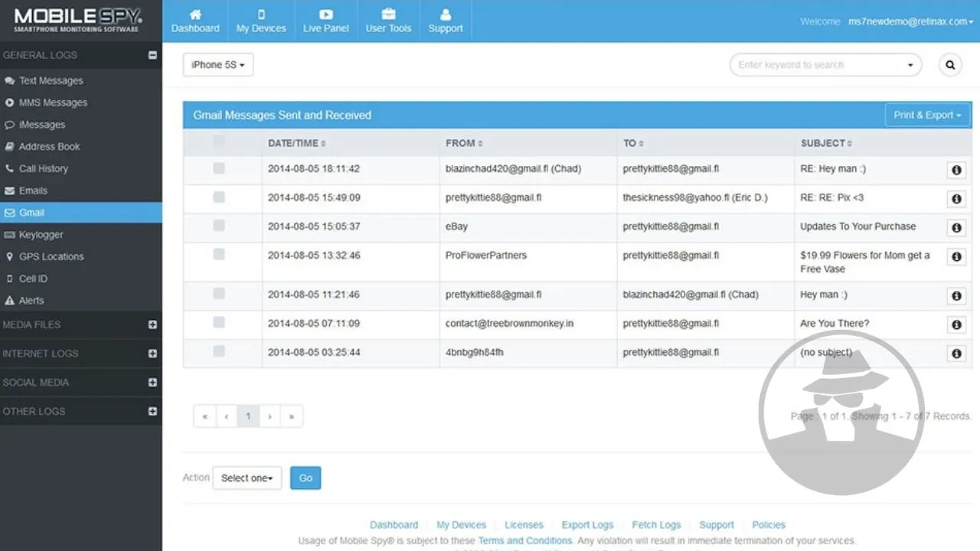
Task: Expand Other Logs section
Action: (x=152, y=411)
